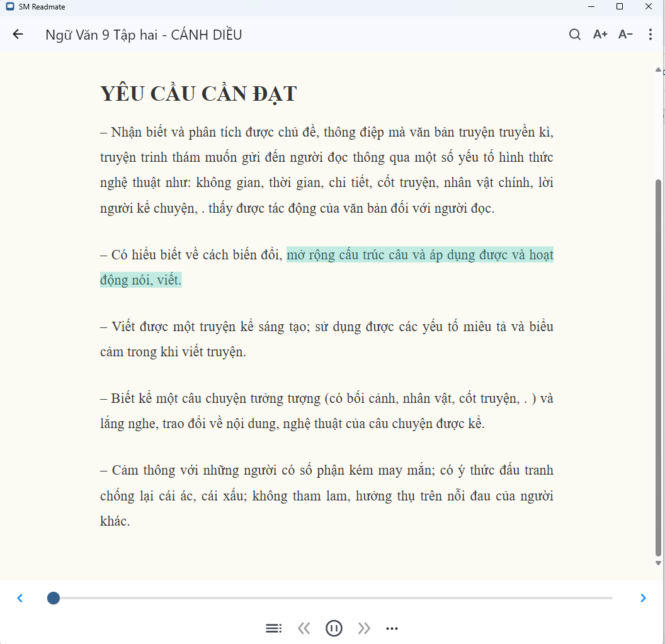Screen dimensions: 665x644
Task: Click the SM Readmate app icon in title bar
Action: coord(9,6)
